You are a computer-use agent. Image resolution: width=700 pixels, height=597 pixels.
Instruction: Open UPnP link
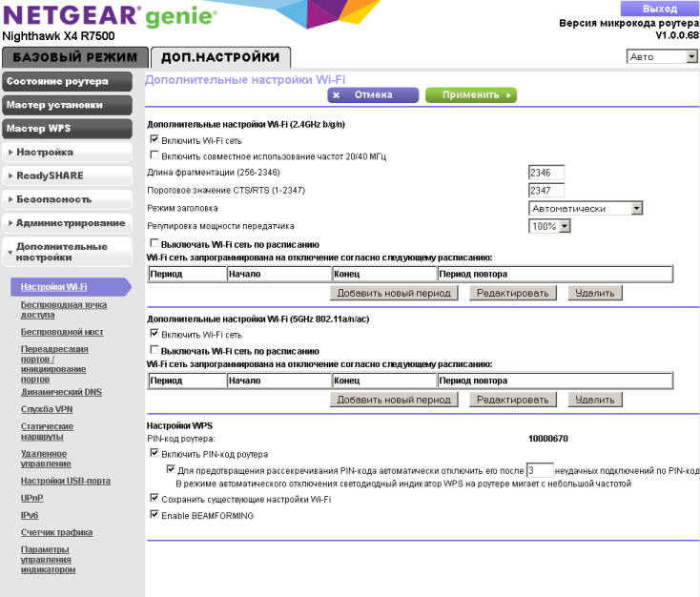coord(32,498)
